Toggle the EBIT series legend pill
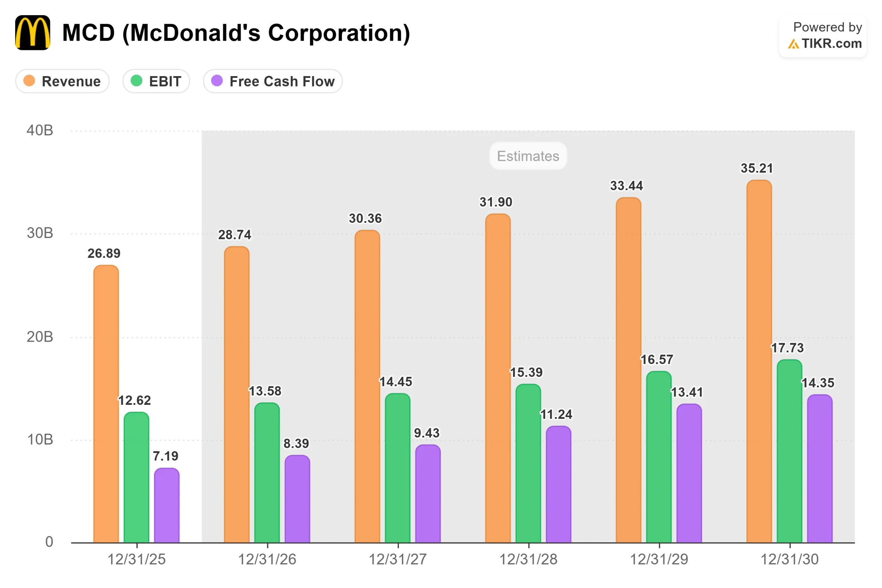Viewport: 882px width, 588px height. coord(156,81)
